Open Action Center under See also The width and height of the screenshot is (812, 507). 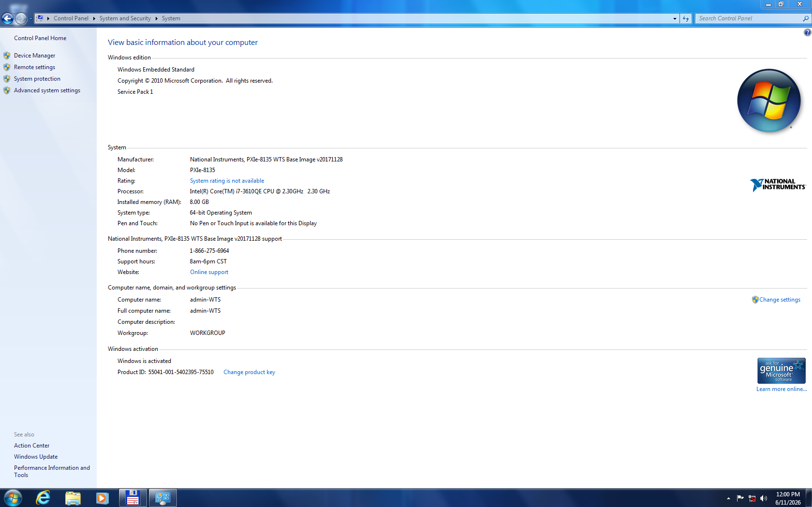[x=32, y=446]
